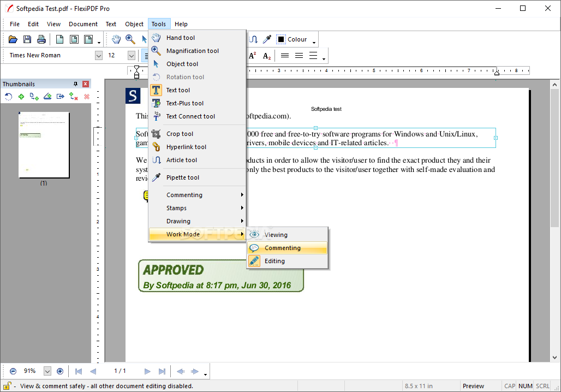Image resolution: width=561 pixels, height=392 pixels.
Task: Choose Object tool menu entry
Action: (197, 64)
